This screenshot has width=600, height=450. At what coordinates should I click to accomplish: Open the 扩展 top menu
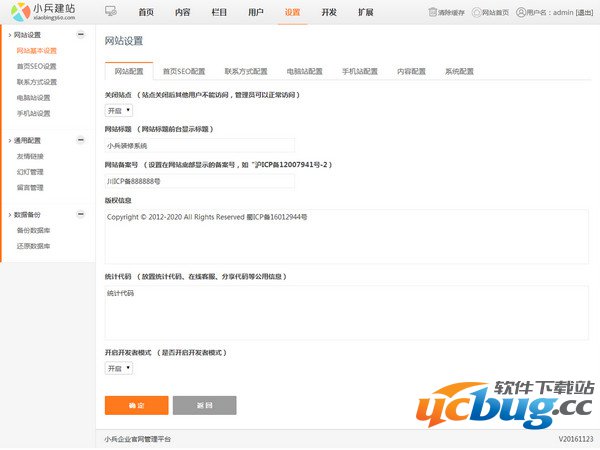pos(366,12)
